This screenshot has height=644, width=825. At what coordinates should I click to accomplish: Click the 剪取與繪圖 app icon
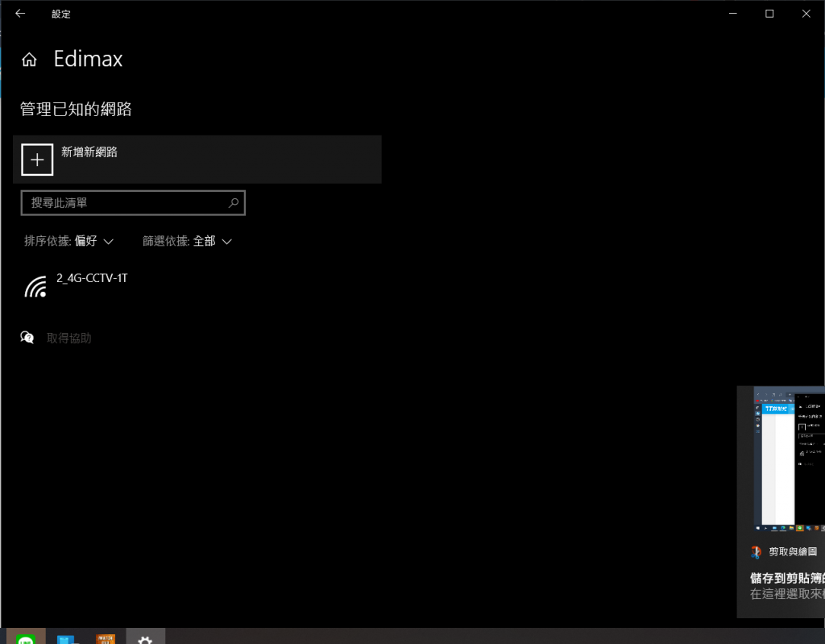coord(756,552)
